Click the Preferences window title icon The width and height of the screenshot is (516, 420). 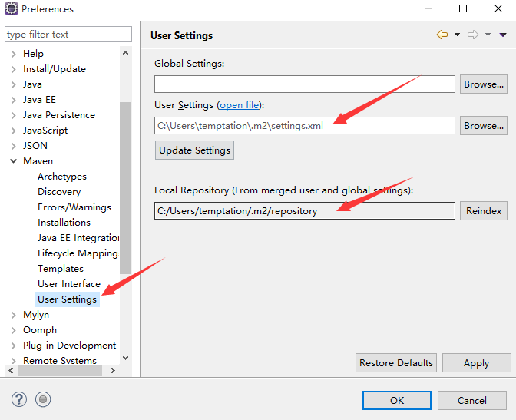(11, 9)
